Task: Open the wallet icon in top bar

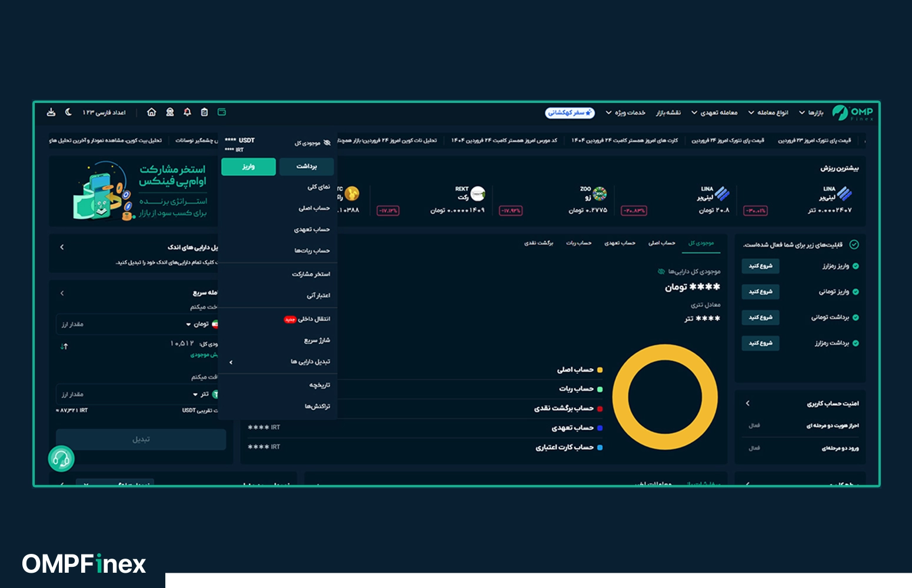Action: point(222,112)
